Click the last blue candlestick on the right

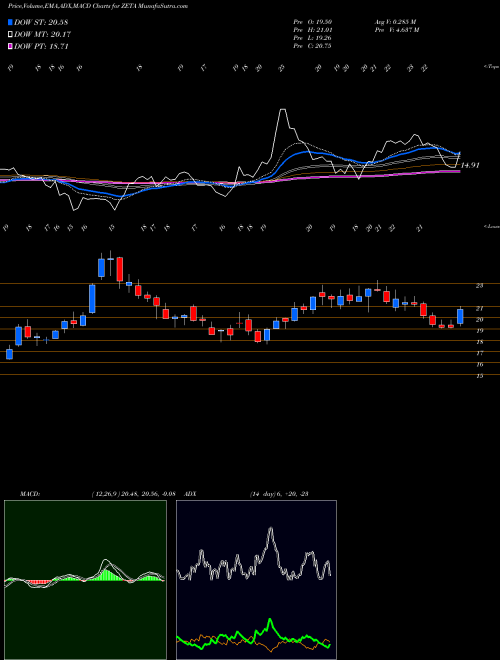(460, 316)
